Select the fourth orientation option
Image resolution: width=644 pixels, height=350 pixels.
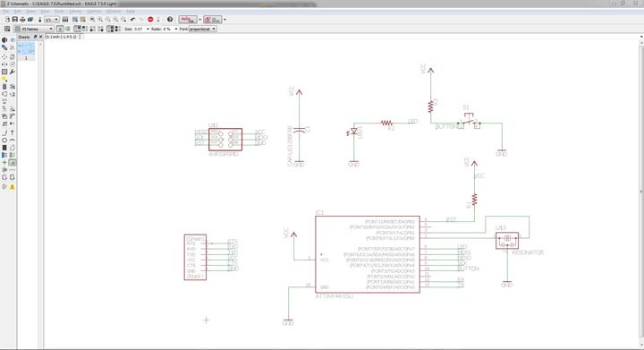click(100, 29)
